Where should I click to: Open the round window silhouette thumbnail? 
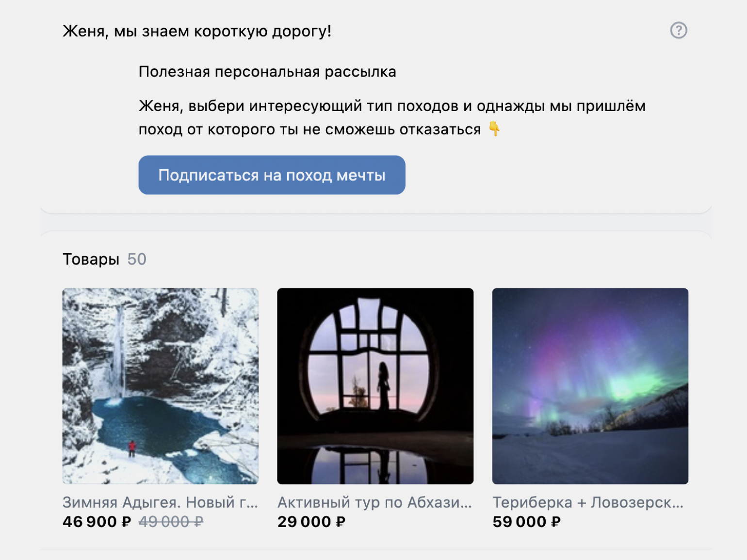click(375, 386)
